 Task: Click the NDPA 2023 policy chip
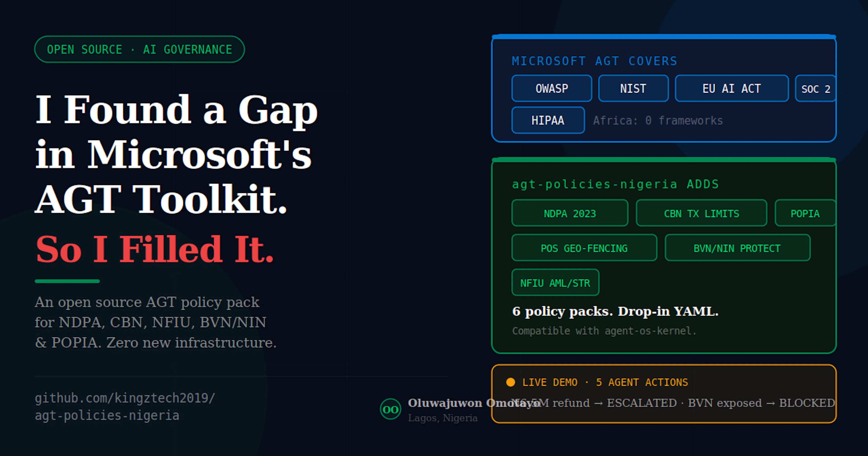570,213
